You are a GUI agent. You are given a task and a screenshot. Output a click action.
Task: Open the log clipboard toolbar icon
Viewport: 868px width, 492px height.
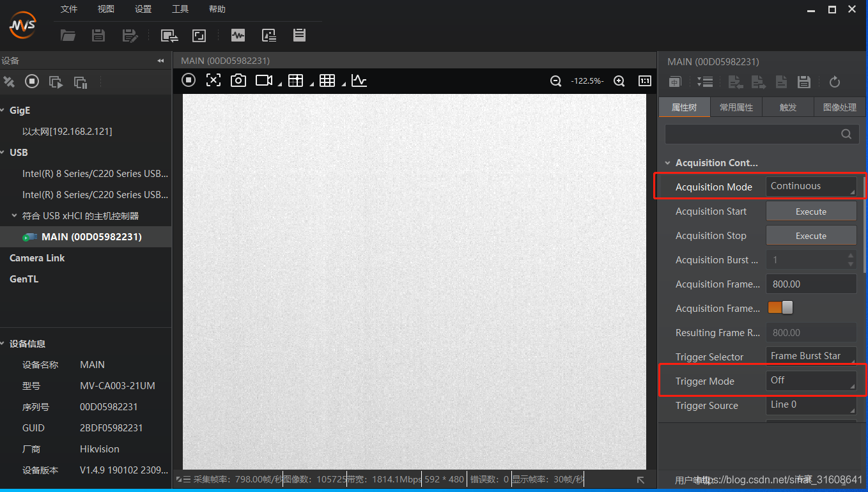299,35
